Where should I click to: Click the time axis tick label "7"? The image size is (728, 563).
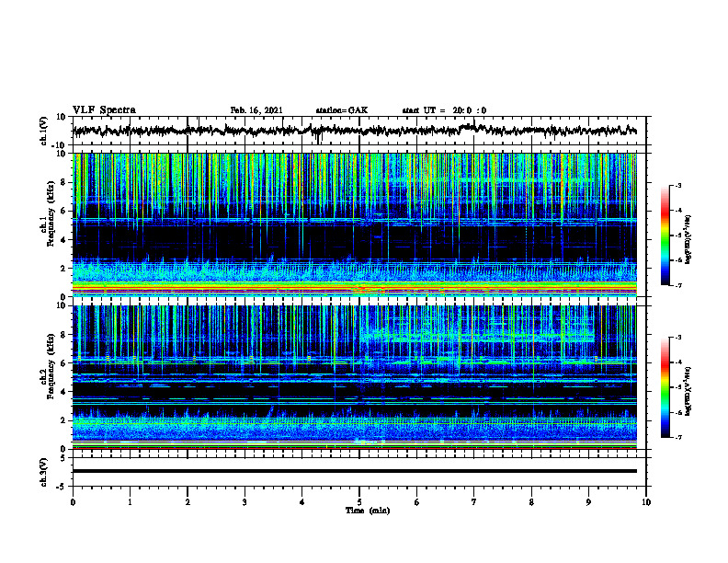click(474, 502)
